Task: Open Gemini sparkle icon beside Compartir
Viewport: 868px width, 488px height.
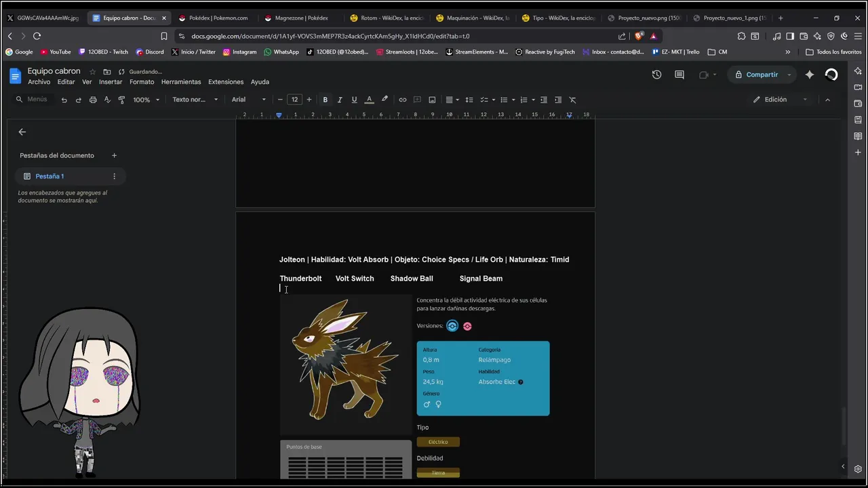Action: point(809,75)
